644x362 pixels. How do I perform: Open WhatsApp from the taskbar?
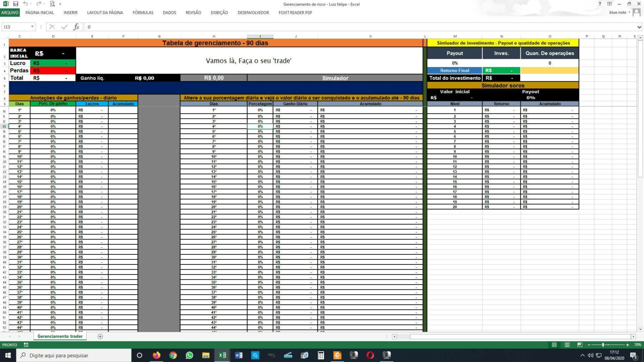(190, 355)
